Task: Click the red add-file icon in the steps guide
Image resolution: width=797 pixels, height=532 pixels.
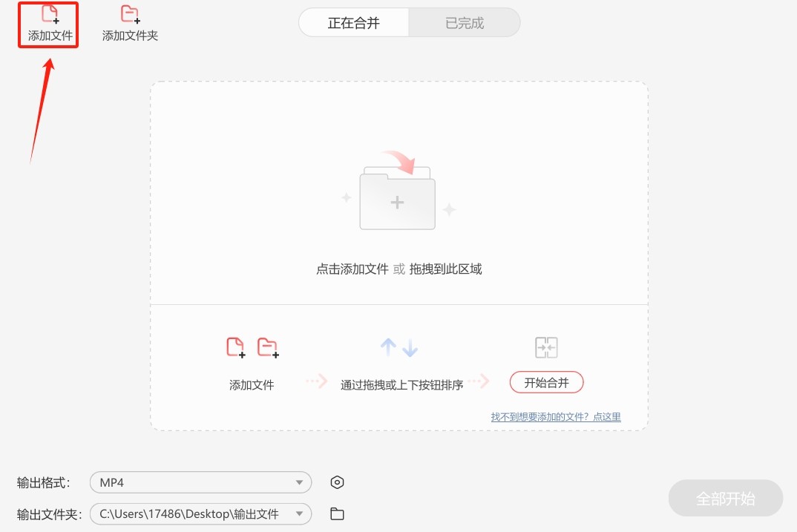Action: click(235, 347)
